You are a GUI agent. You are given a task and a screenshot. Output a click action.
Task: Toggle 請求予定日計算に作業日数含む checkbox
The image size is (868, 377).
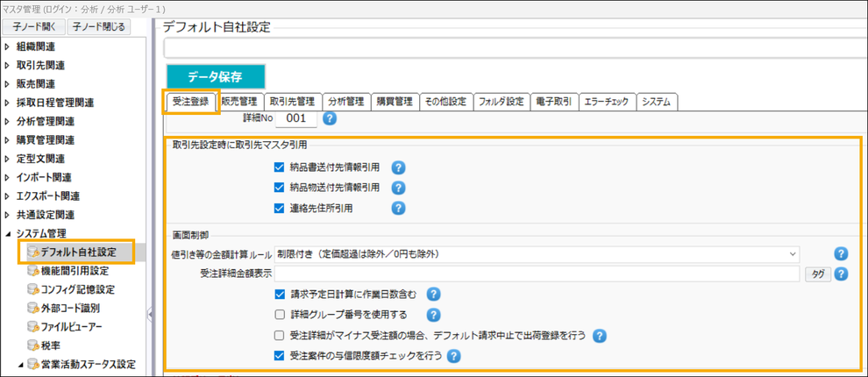[280, 295]
